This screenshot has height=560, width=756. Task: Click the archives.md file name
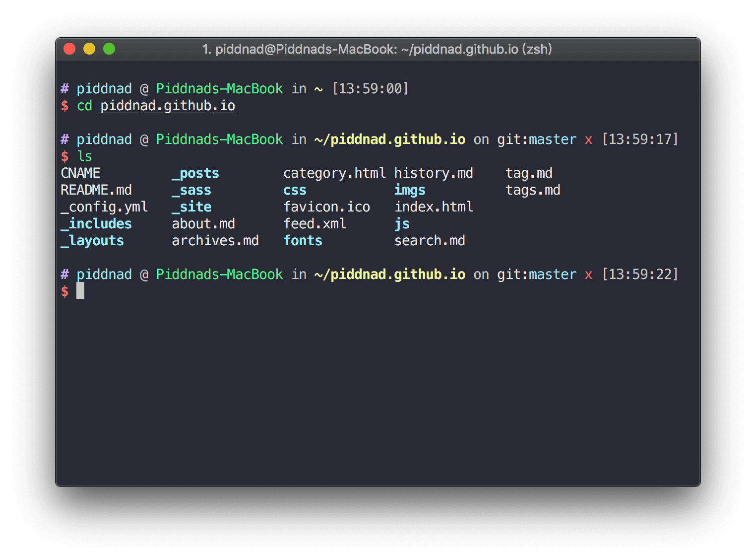(215, 241)
